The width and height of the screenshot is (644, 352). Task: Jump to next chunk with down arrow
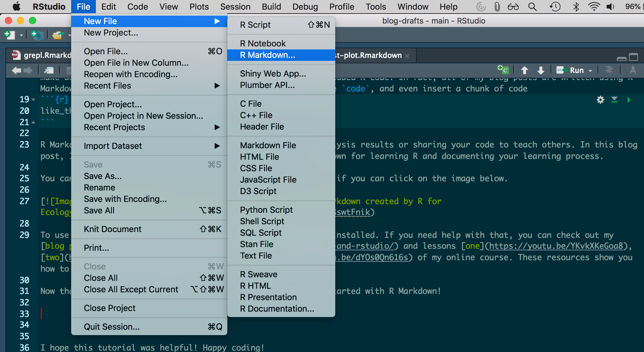[540, 70]
